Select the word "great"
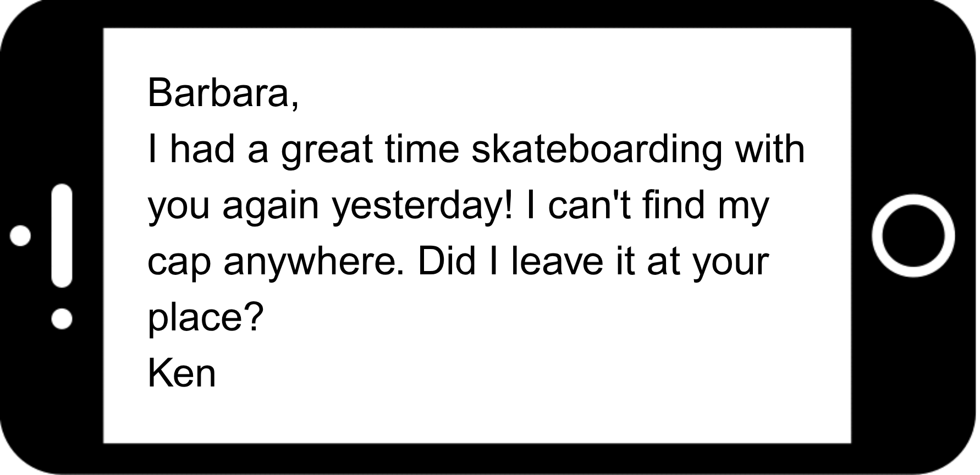980x475 pixels. [x=327, y=151]
